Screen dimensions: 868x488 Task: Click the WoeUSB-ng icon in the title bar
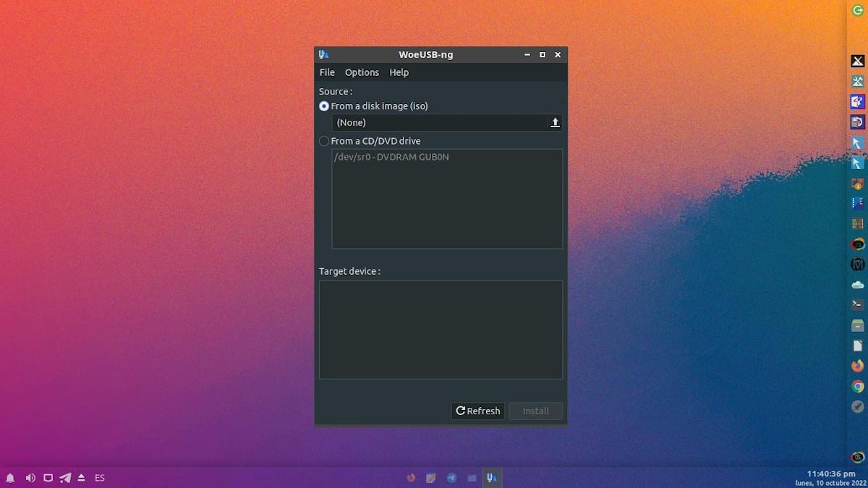tap(324, 54)
